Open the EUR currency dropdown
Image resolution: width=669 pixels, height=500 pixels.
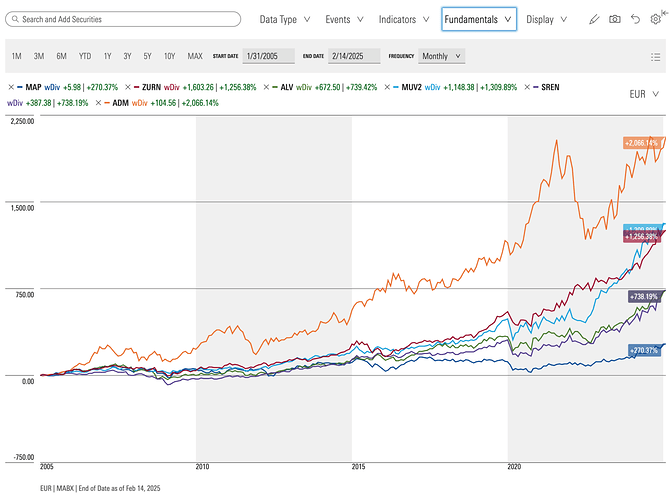point(644,94)
